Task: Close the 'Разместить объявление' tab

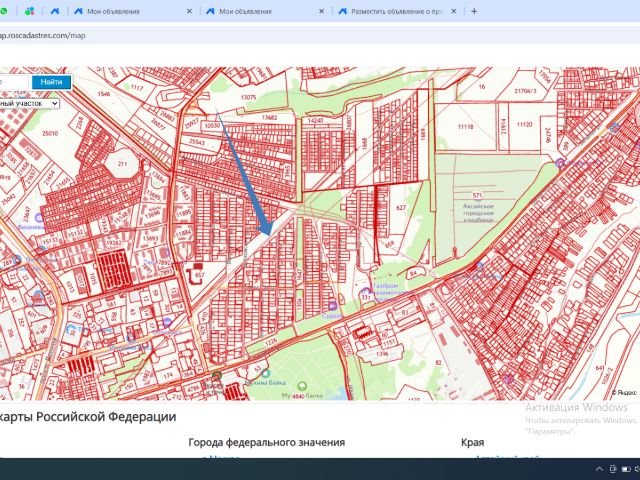Action: (453, 11)
